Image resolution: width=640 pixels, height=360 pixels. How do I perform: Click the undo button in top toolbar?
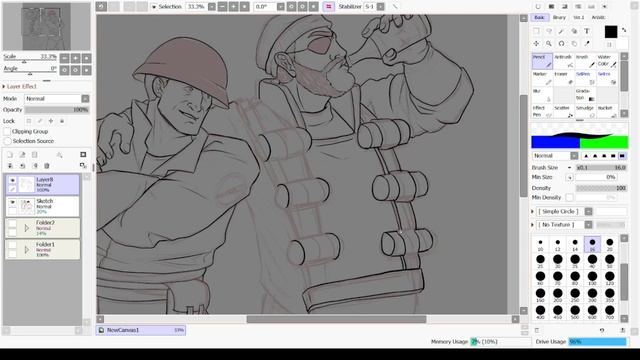pos(101,7)
